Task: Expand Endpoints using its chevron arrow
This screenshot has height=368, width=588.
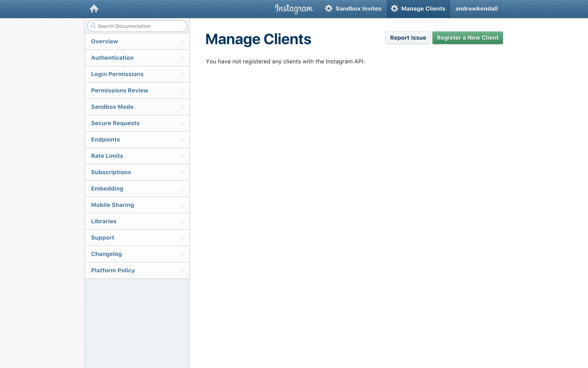Action: point(182,140)
